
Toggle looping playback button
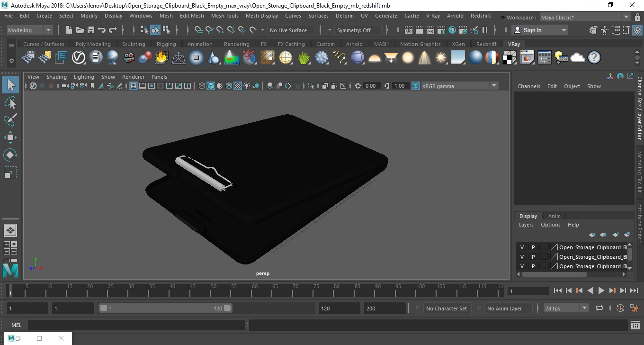(x=599, y=308)
